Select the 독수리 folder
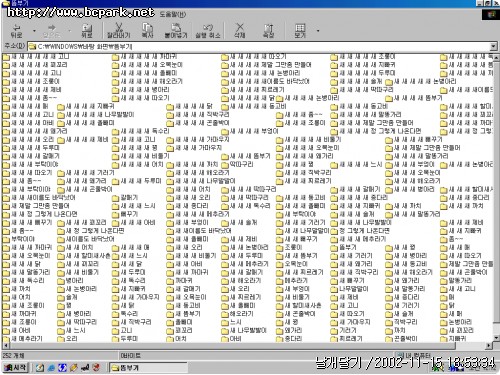Screen dimensions: 500x375 (125, 314)
